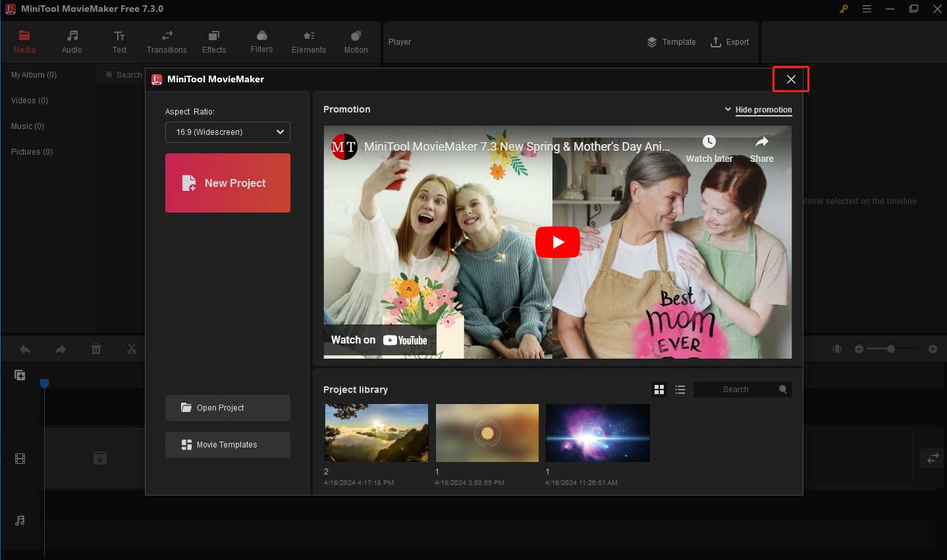Select Music (0) category
This screenshot has width=947, height=560.
(28, 126)
